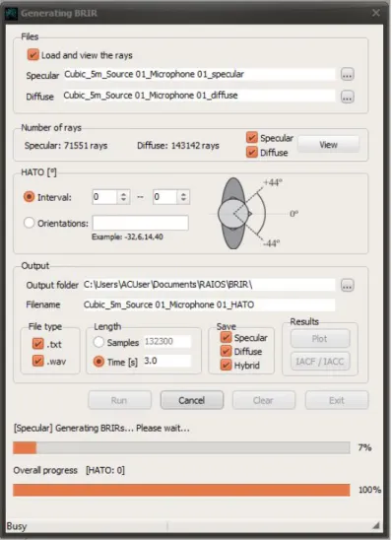Select the Orientations radio button
The width and height of the screenshot is (392, 540).
pyautogui.click(x=29, y=223)
